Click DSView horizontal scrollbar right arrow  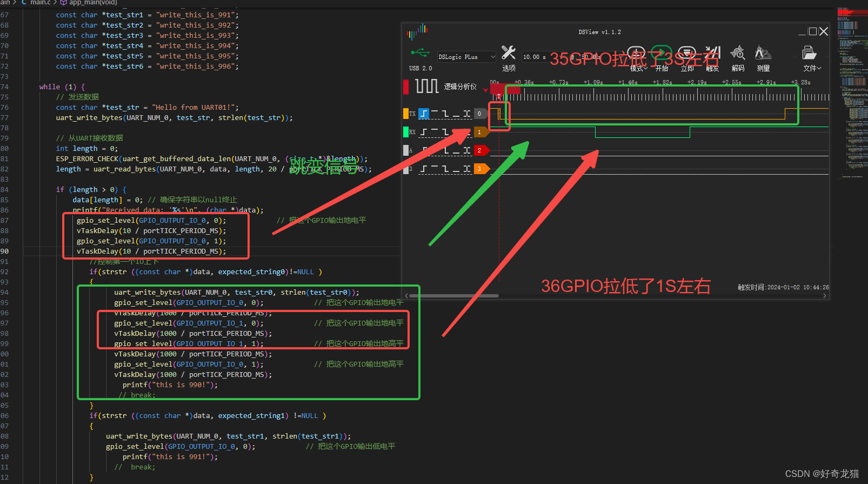tap(825, 296)
